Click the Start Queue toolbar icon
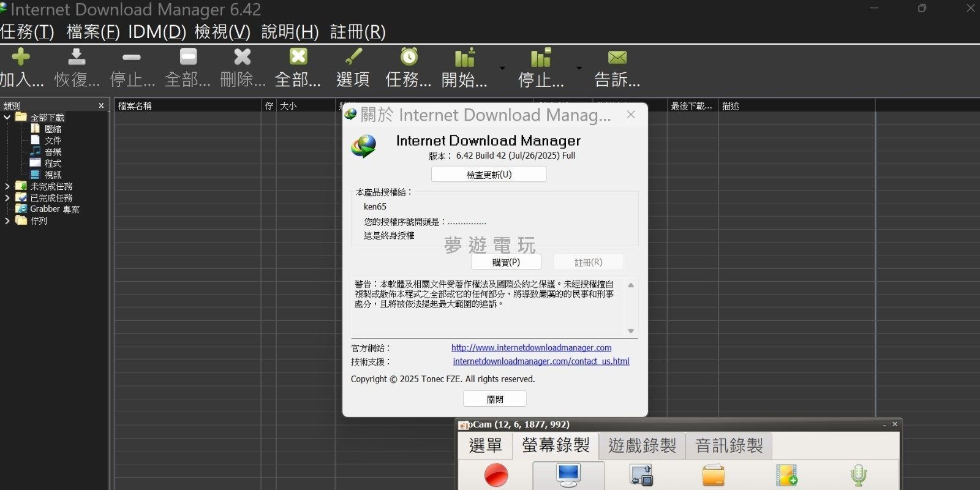 coord(464,59)
